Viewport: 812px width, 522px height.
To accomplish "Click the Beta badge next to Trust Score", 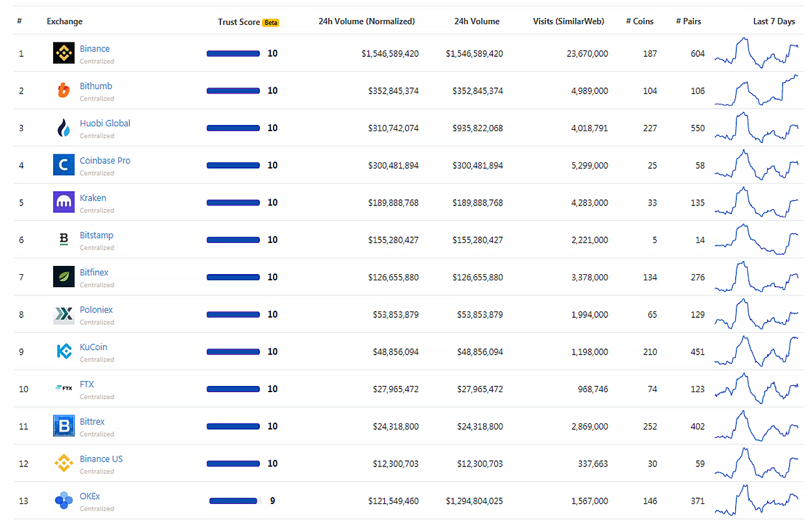I will pyautogui.click(x=270, y=22).
